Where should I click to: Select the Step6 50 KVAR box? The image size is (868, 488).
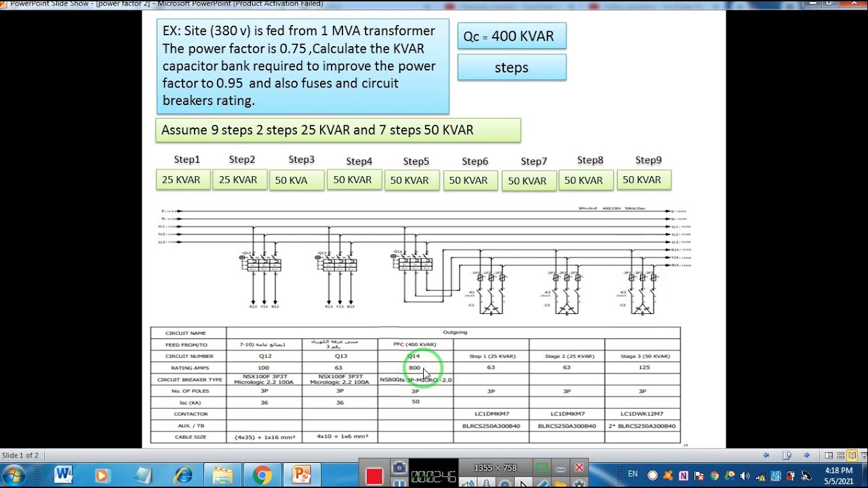click(471, 181)
